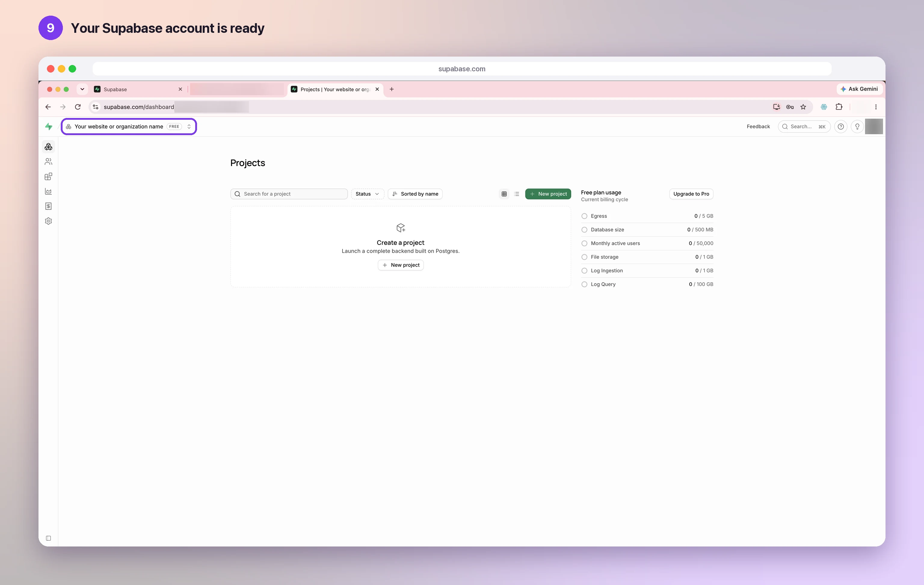Toggle the sidebar collapse icon at bottom
The image size is (924, 585).
point(48,538)
